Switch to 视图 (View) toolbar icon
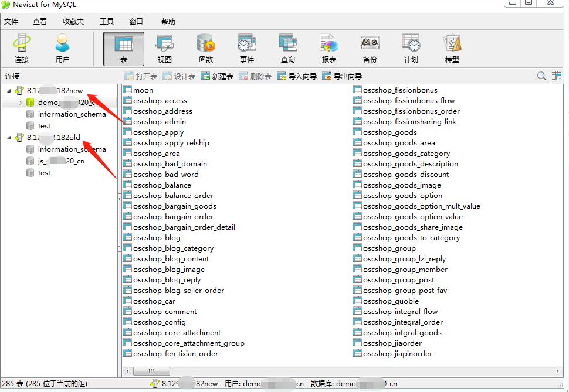Screen dimensions: 569x392 point(165,48)
